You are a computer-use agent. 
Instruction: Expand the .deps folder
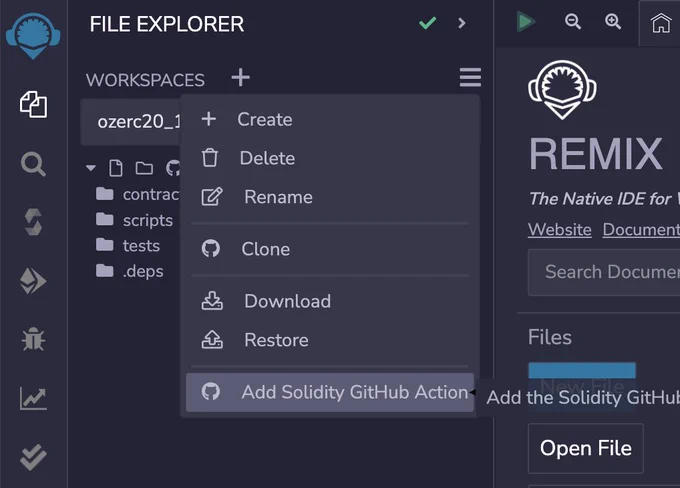point(130,271)
